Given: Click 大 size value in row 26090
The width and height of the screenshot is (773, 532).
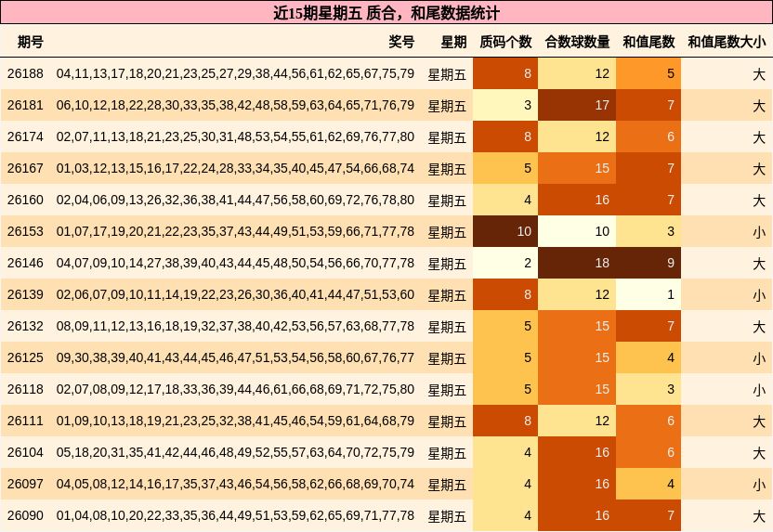Looking at the screenshot, I should (x=759, y=515).
